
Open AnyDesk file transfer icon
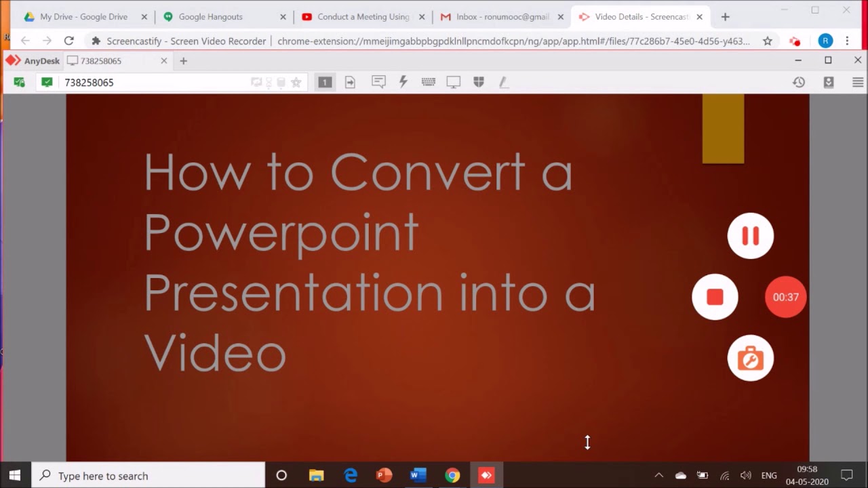click(350, 82)
